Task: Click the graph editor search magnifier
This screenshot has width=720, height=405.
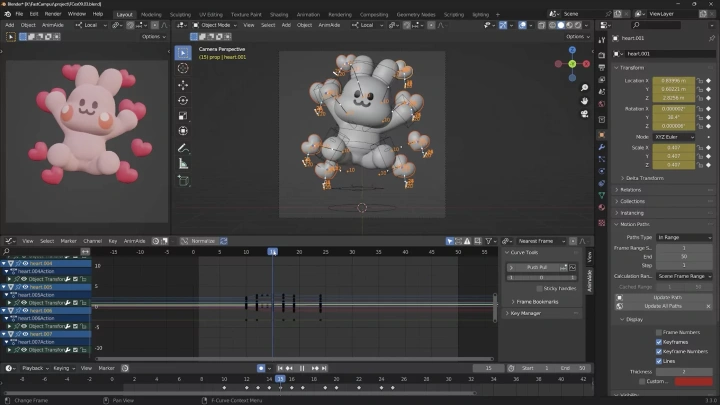Action: point(6,252)
